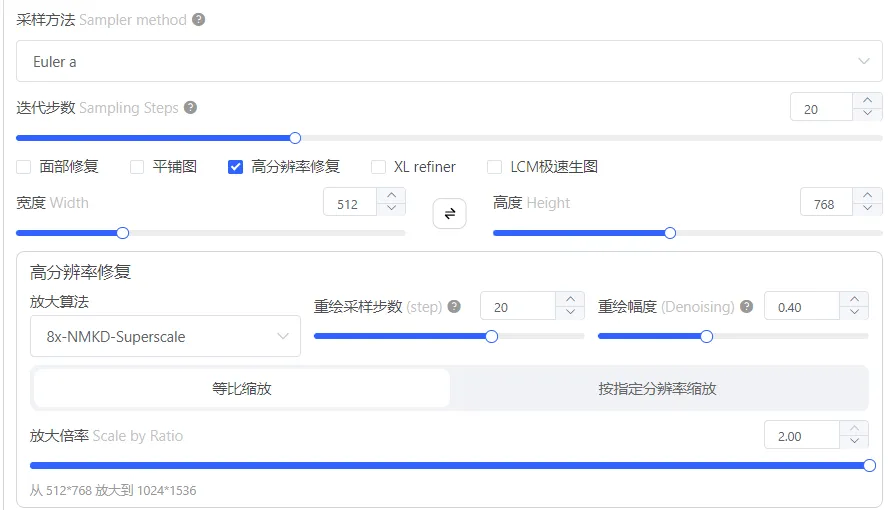
Task: Uncheck the 高分辨率修复 checkbox
Action: click(236, 167)
